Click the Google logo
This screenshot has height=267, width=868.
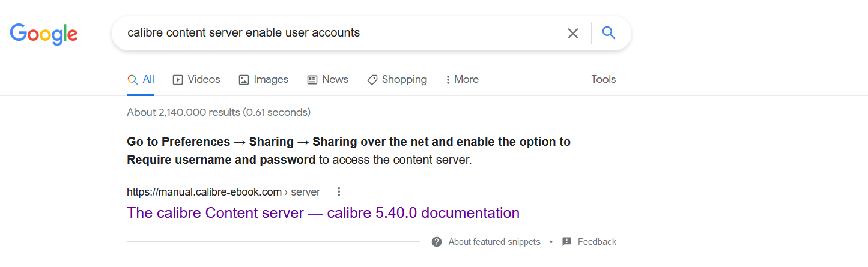pyautogui.click(x=44, y=34)
